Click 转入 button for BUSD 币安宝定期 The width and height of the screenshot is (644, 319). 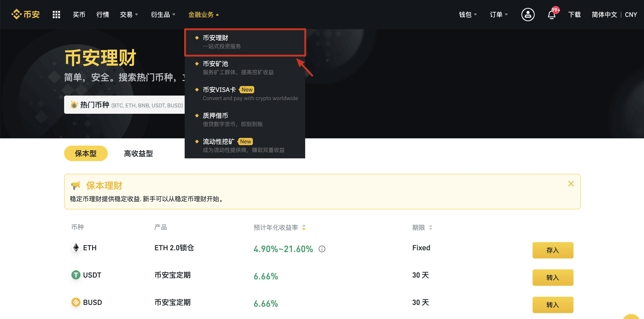pos(553,305)
